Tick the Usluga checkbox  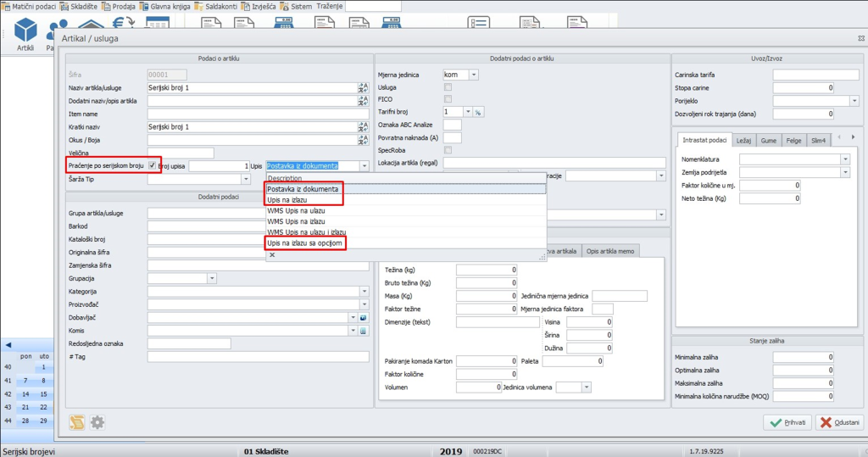pyautogui.click(x=448, y=87)
